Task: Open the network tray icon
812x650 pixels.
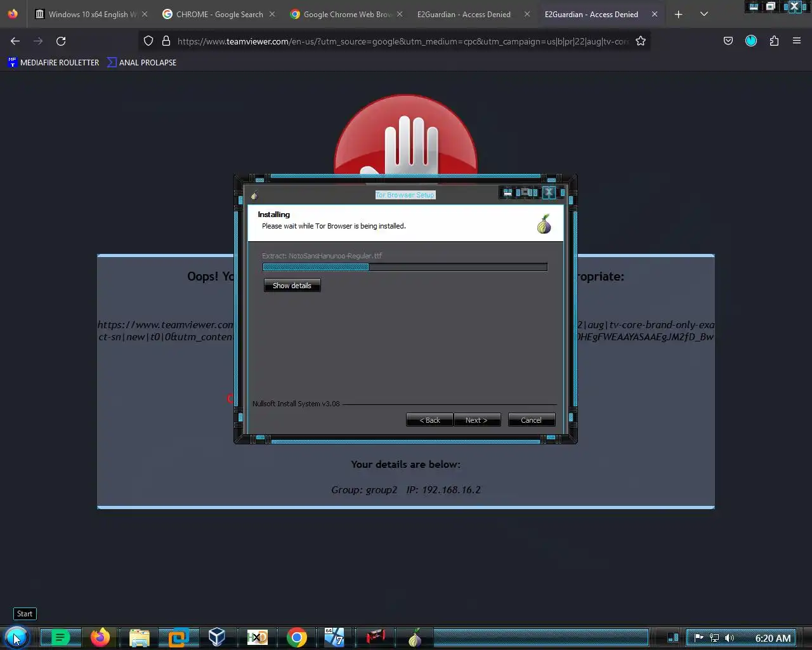Action: [714, 638]
